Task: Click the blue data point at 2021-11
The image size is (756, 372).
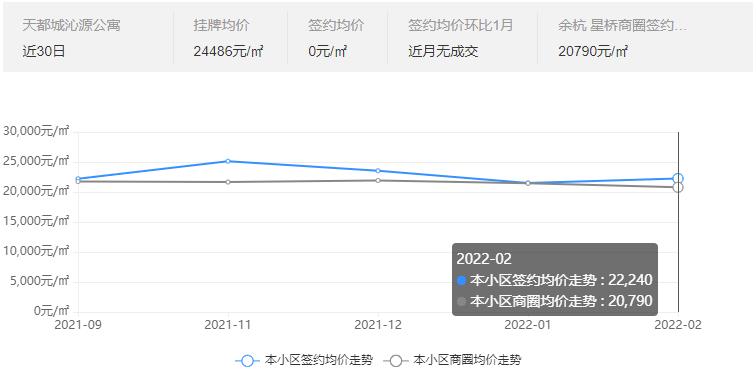Action: click(x=228, y=161)
